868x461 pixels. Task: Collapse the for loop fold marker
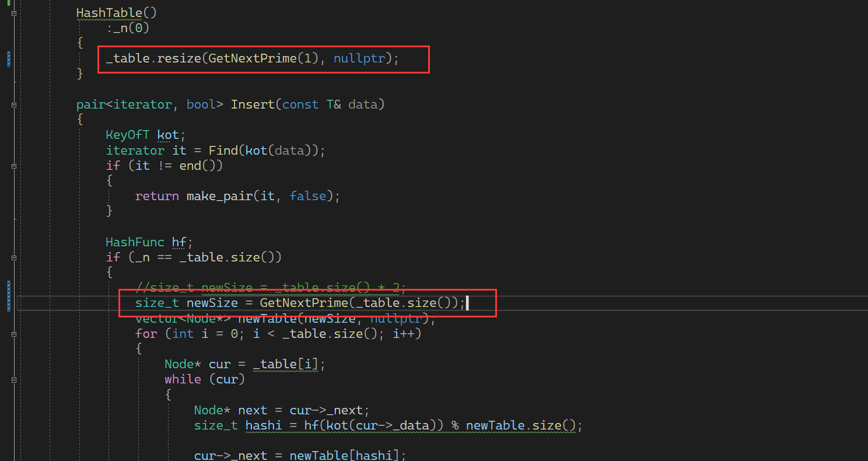[13, 334]
